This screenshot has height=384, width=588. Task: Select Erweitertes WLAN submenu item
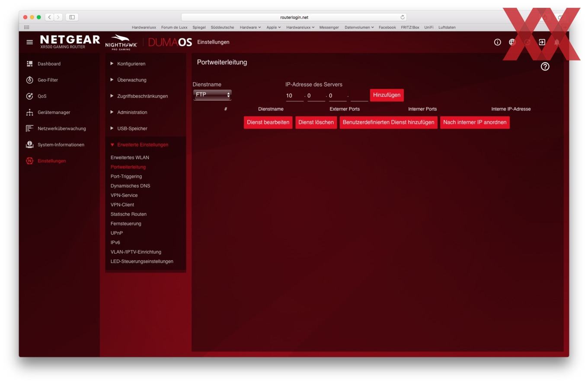click(130, 158)
